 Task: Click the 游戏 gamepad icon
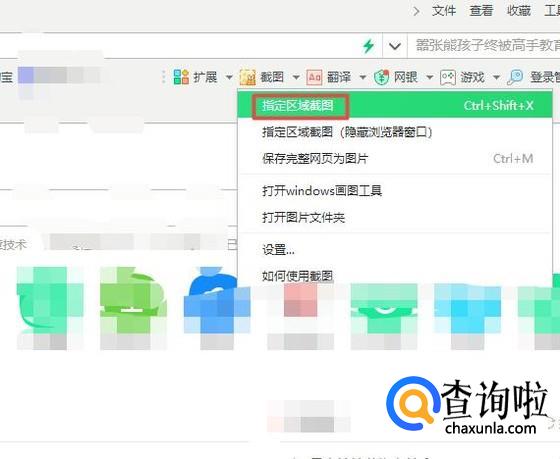448,77
